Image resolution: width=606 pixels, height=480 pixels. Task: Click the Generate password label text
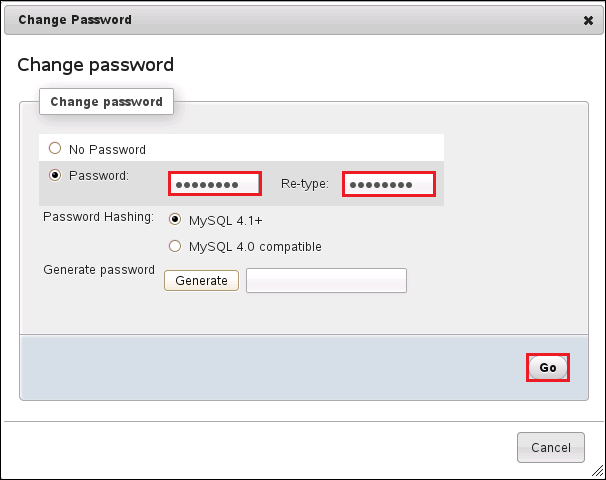[x=99, y=269]
